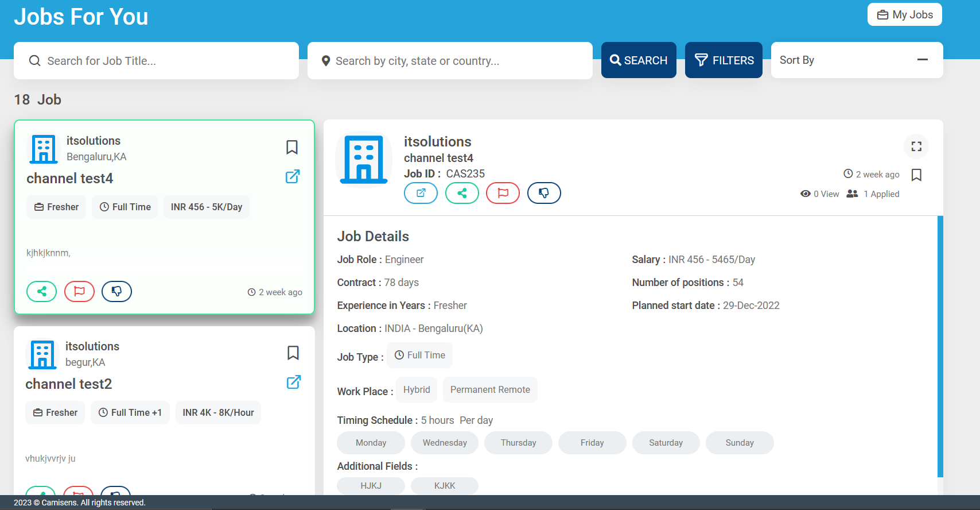
Task: Click the Planned start date 29-Dec-2022
Action: tap(751, 306)
